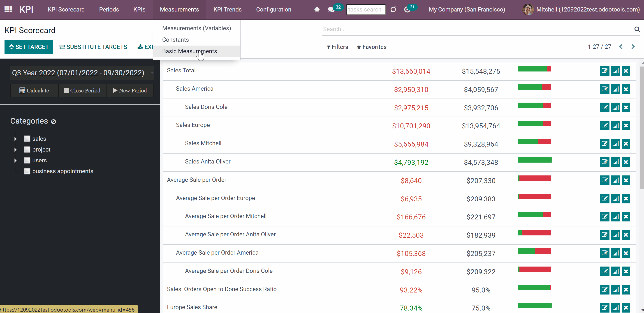The height and width of the screenshot is (313, 644).
Task: Clear categories selection icon
Action: click(x=53, y=122)
